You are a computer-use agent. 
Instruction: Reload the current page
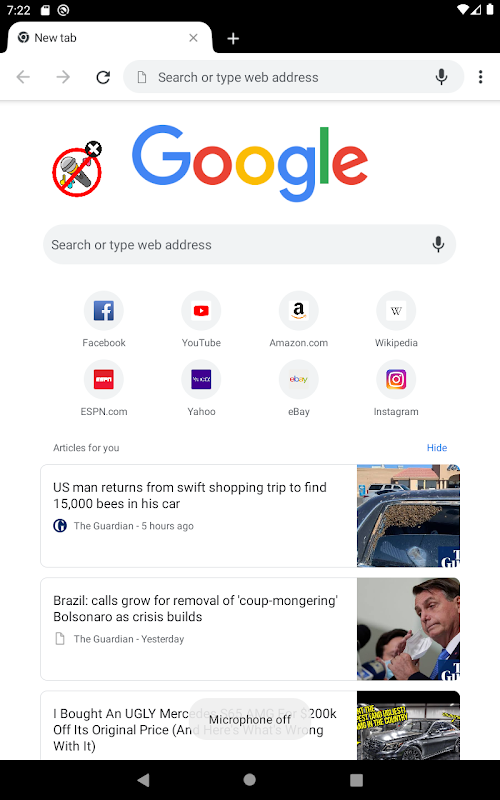tap(103, 77)
